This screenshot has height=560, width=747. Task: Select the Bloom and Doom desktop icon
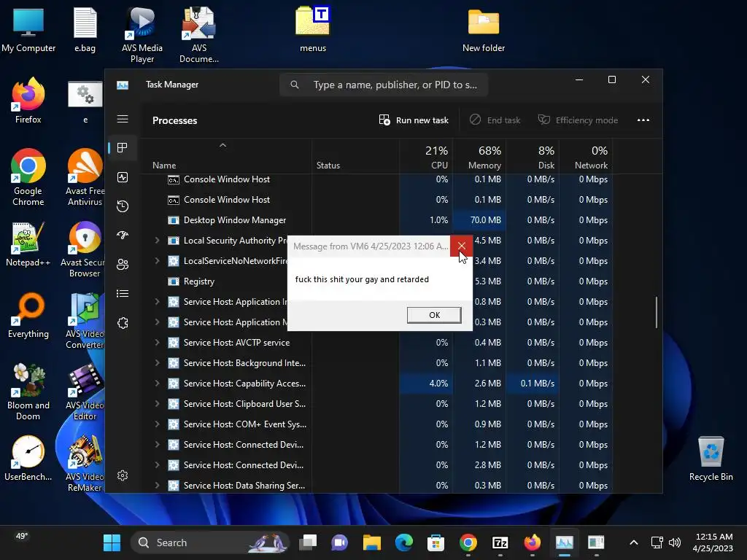28,392
